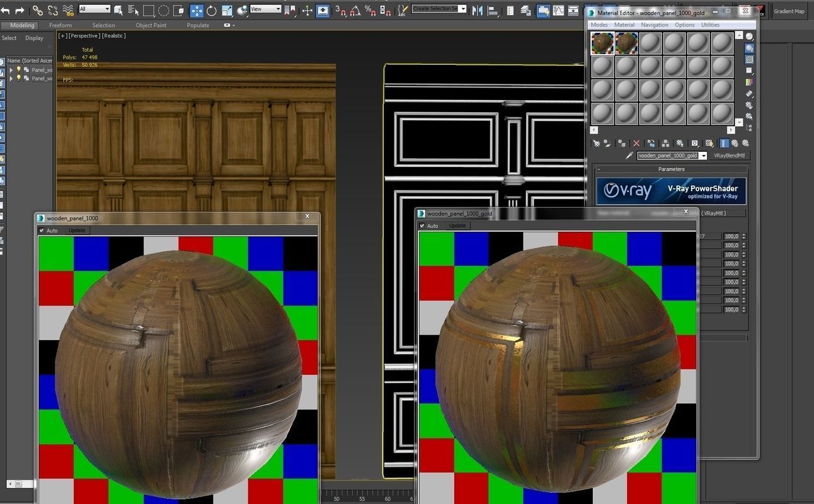
Task: Click the Select menu in scene explorer
Action: click(9, 38)
